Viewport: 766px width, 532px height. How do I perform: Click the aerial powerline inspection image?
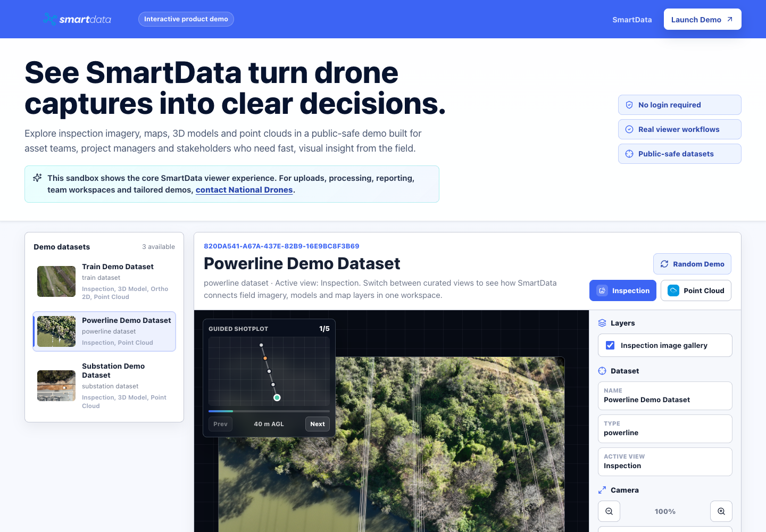coord(391,444)
